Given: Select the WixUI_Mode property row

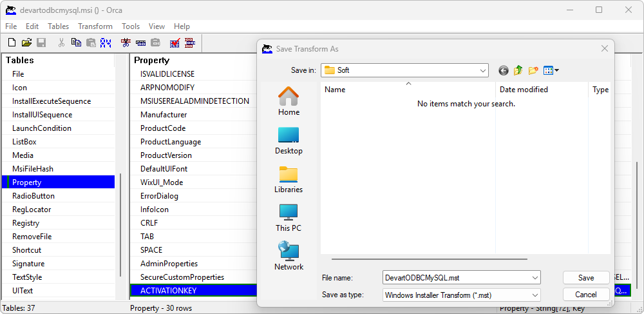Looking at the screenshot, I should 193,182.
